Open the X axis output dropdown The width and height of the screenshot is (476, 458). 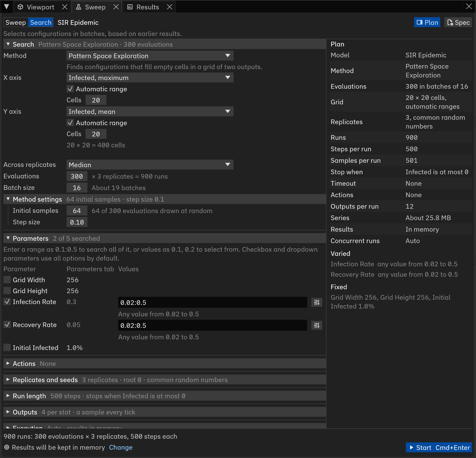click(x=150, y=78)
